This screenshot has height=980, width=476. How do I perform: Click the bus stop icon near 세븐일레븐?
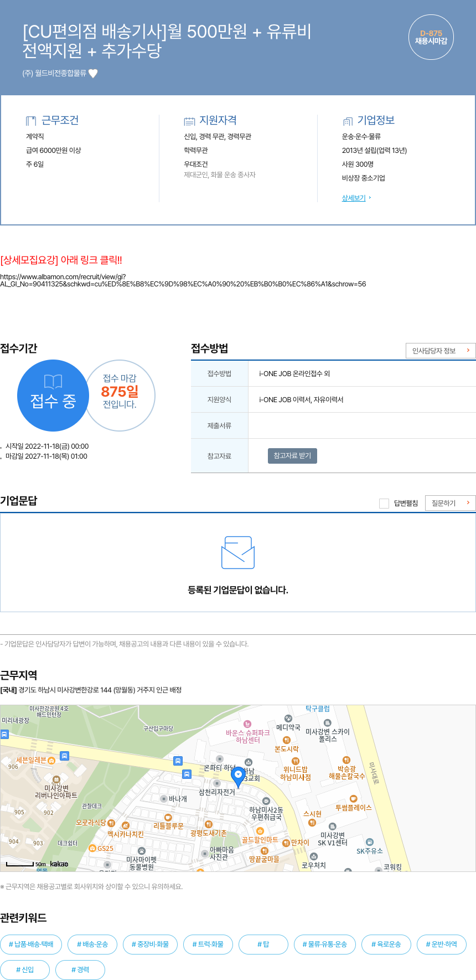[x=64, y=756]
